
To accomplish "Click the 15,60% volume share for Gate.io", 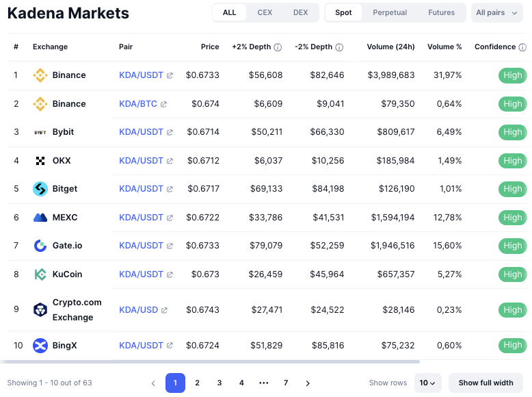I will coord(447,245).
